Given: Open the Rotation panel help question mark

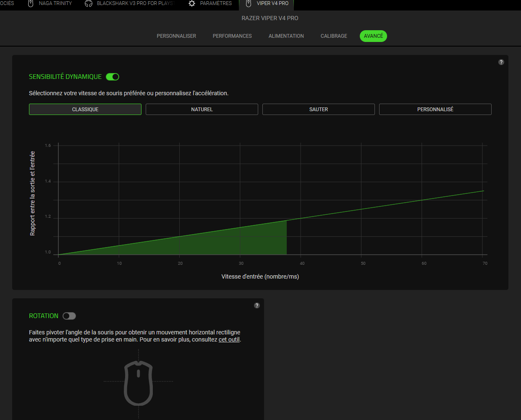Looking at the screenshot, I should (257, 305).
